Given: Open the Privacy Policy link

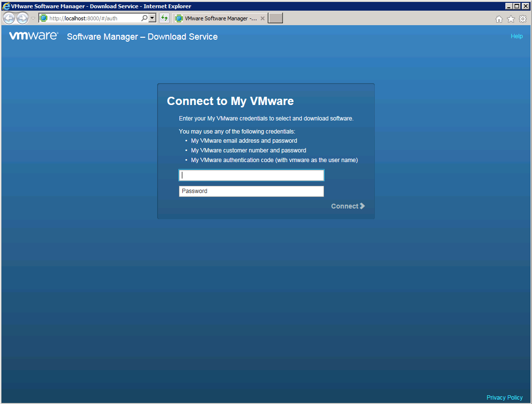Looking at the screenshot, I should click(x=504, y=398).
